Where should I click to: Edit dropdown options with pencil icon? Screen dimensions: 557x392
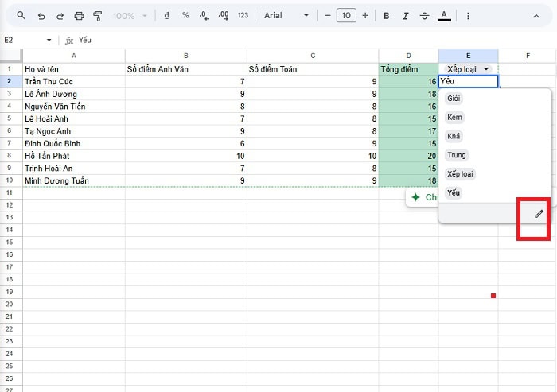pos(539,213)
